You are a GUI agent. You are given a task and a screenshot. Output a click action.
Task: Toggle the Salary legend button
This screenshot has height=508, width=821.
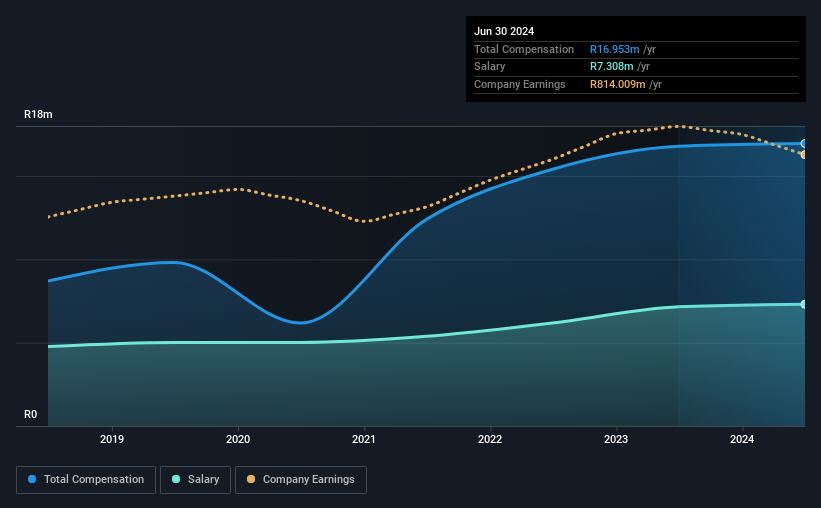pos(195,480)
